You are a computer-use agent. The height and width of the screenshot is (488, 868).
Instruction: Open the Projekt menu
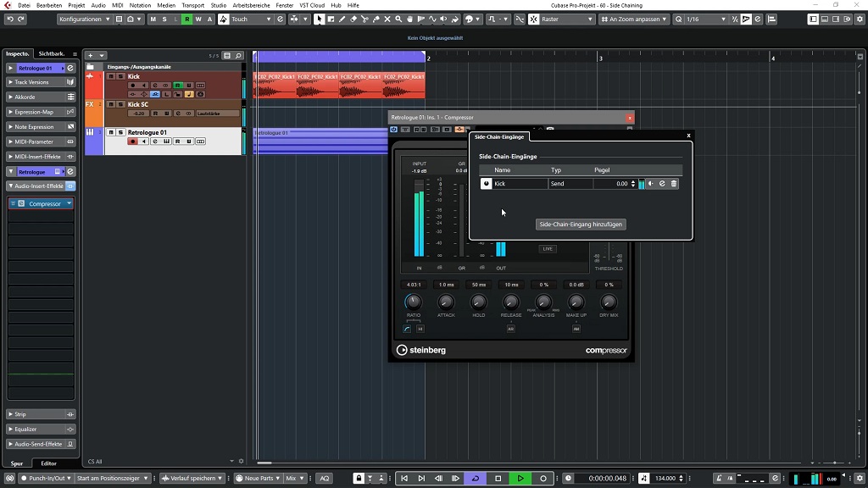[76, 5]
